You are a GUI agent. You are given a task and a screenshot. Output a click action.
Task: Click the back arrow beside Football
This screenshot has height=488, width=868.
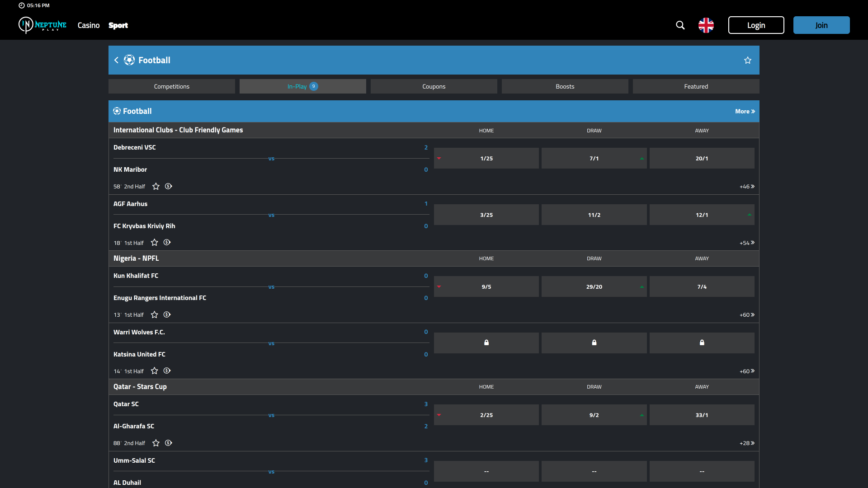point(116,60)
